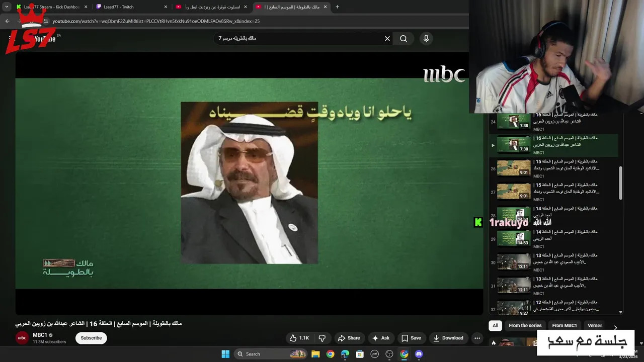Viewport: 644px width, 362px height.
Task: Open the active Chrome window taskbar icon
Action: click(404, 354)
